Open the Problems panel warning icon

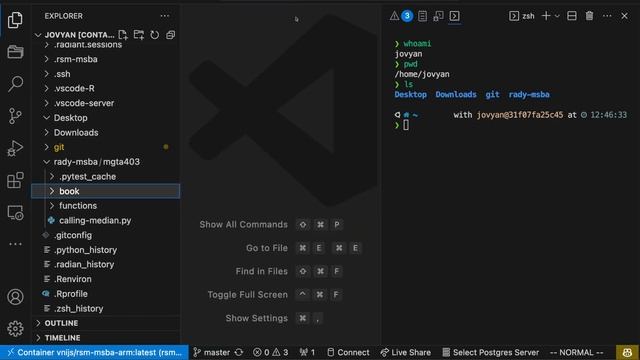(x=394, y=16)
